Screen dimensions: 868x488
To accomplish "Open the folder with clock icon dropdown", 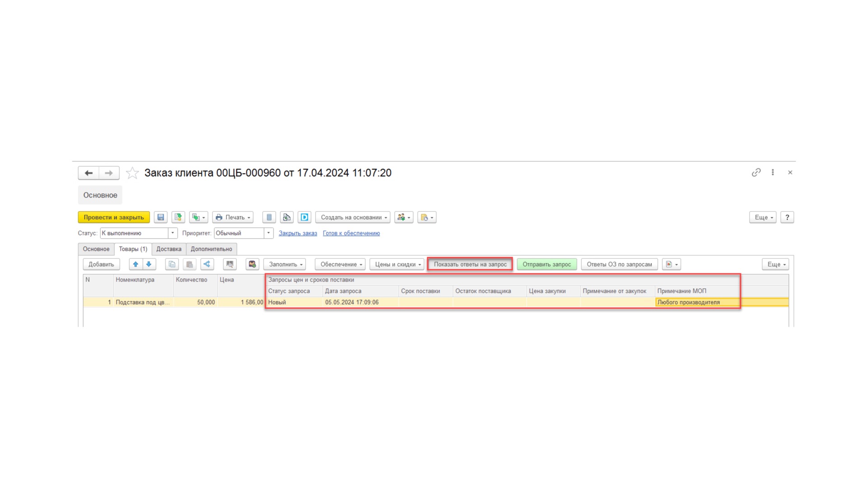I will click(x=427, y=217).
